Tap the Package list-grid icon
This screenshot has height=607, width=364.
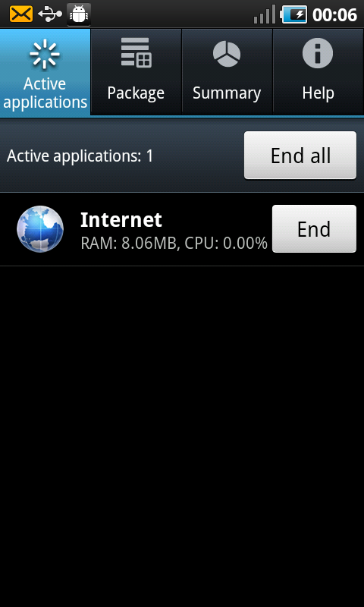136,52
